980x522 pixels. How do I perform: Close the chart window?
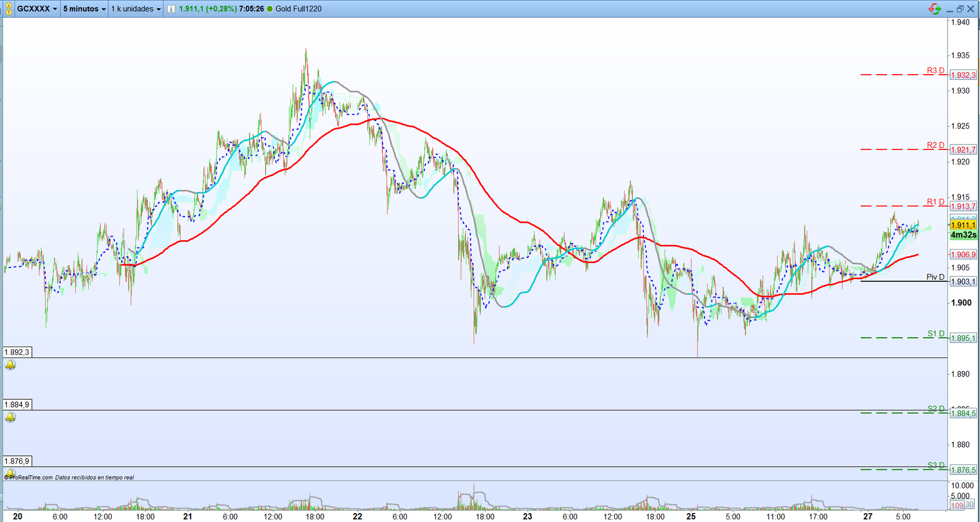click(971, 9)
